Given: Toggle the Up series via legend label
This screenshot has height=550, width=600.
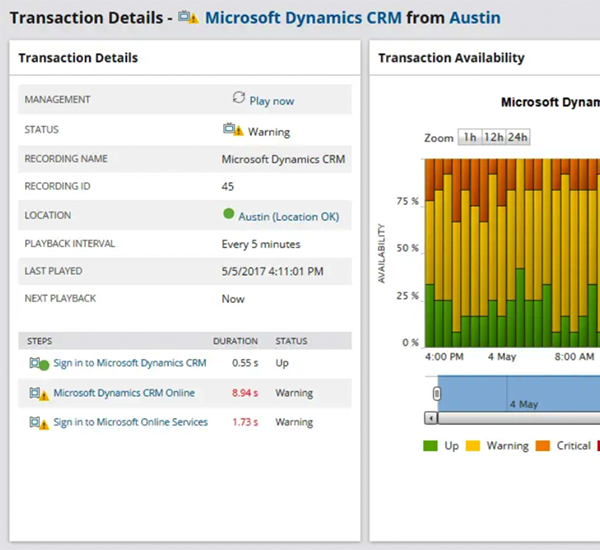Looking at the screenshot, I should click(x=452, y=446).
